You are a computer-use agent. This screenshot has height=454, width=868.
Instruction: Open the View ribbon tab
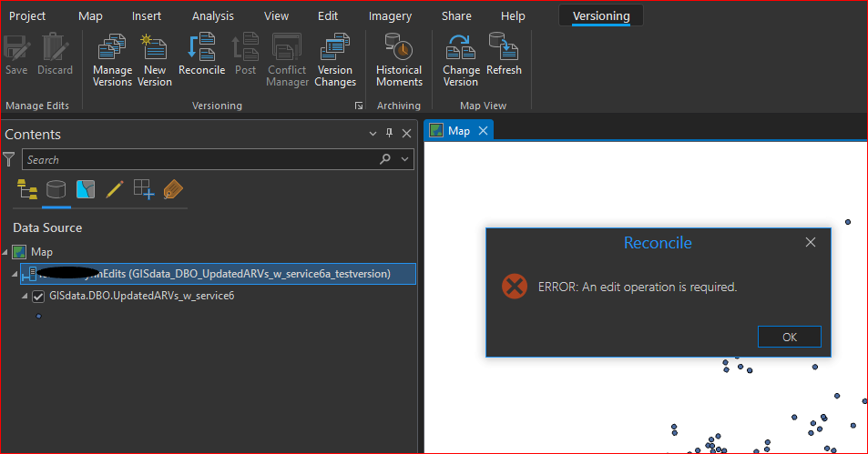pos(276,16)
